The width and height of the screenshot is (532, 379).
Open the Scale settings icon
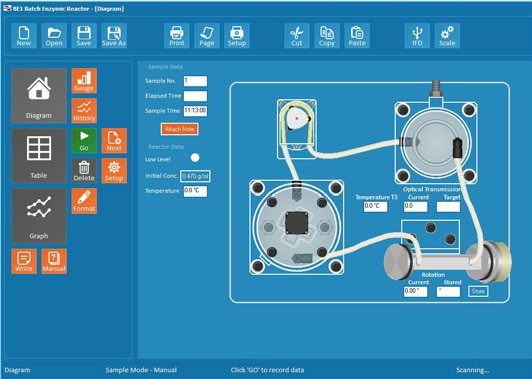click(447, 36)
